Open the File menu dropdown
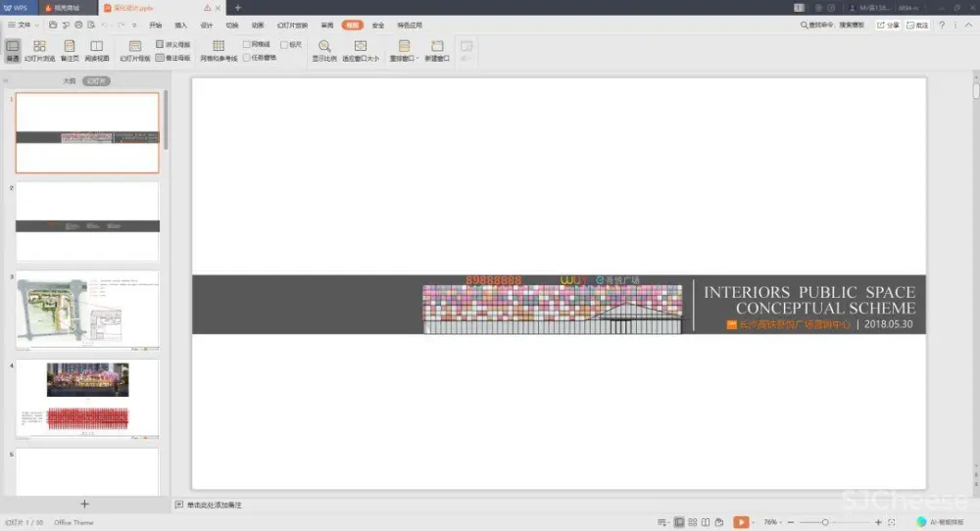This screenshot has width=980, height=531. point(24,24)
